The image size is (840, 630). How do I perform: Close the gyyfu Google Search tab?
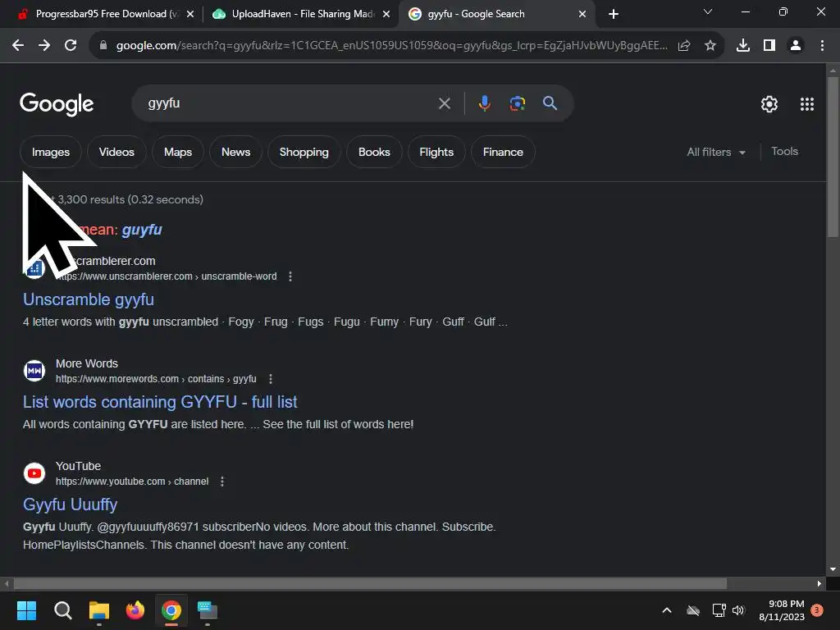(x=582, y=15)
